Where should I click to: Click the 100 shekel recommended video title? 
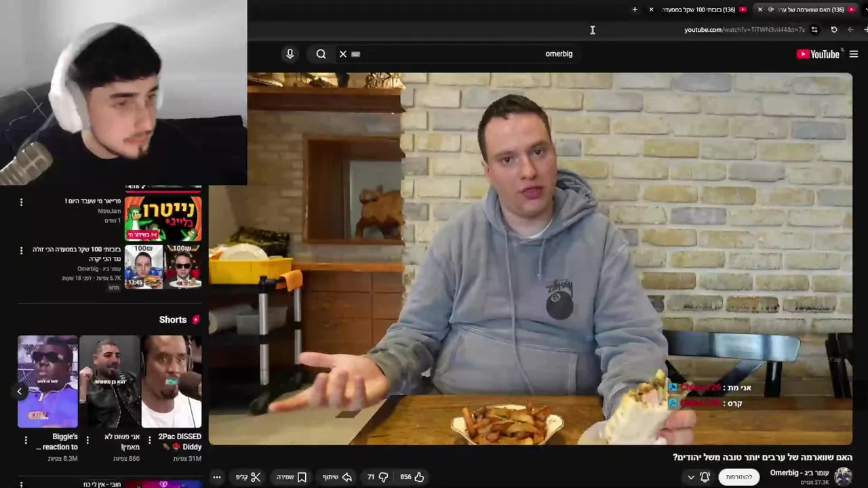point(77,253)
